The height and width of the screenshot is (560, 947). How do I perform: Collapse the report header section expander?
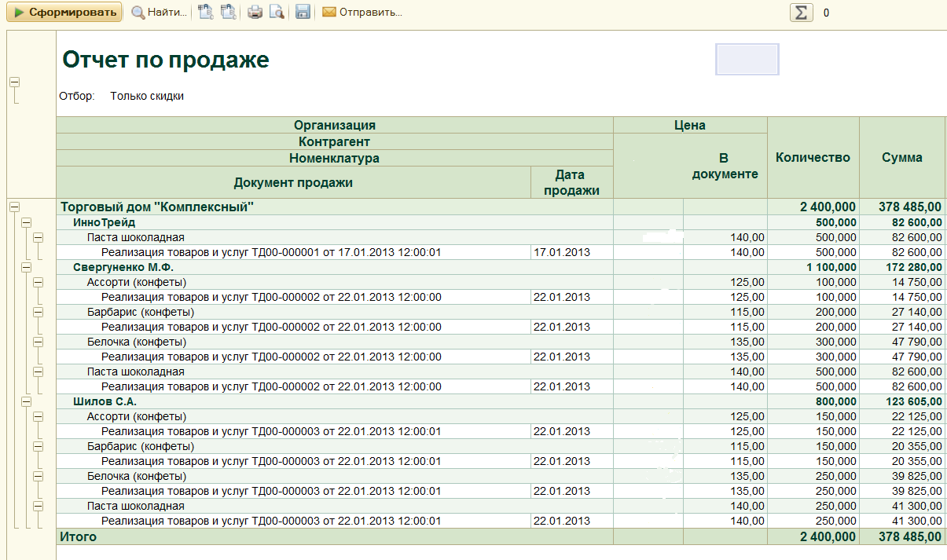click(x=14, y=82)
